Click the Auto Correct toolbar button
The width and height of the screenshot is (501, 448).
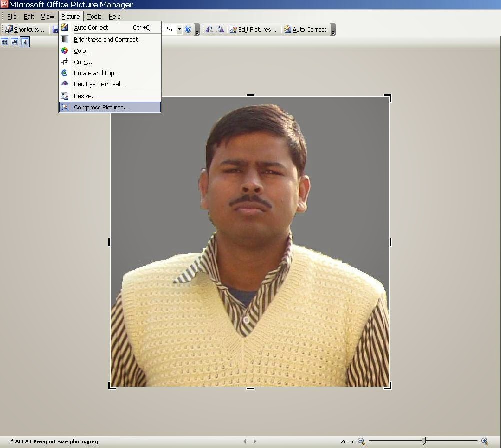306,29
